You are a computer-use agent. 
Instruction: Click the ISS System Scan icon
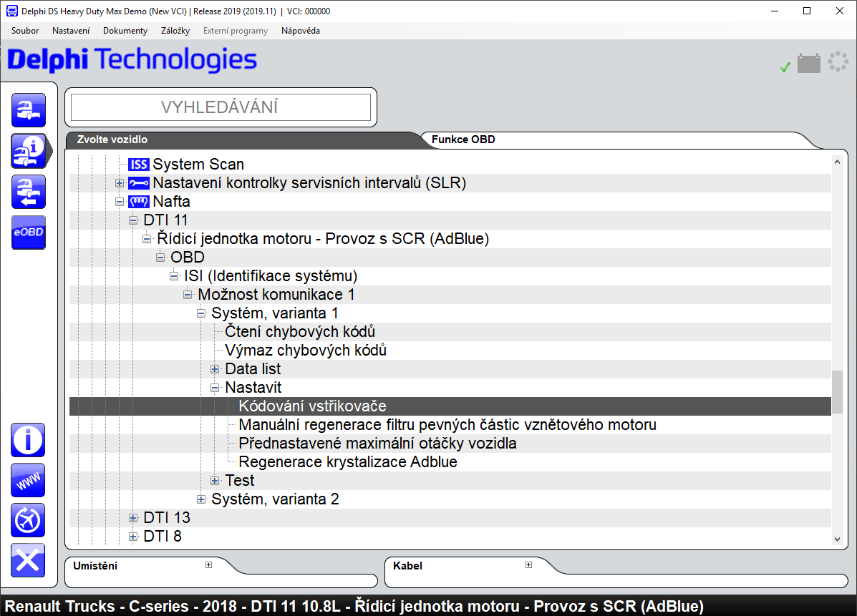(139, 165)
